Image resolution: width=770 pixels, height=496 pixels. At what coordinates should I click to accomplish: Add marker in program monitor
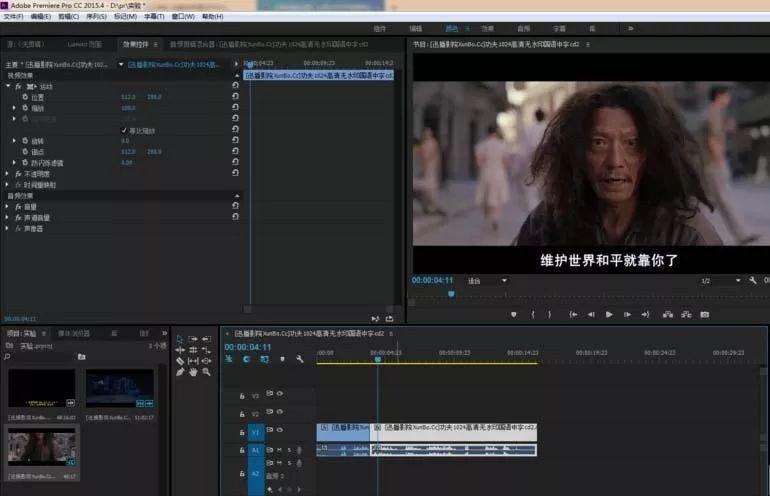pos(514,314)
